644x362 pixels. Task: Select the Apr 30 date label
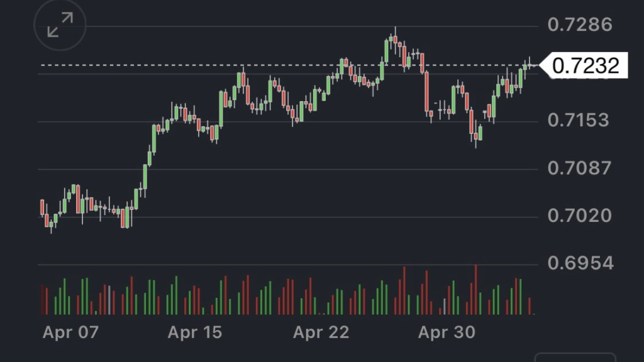[x=447, y=332]
